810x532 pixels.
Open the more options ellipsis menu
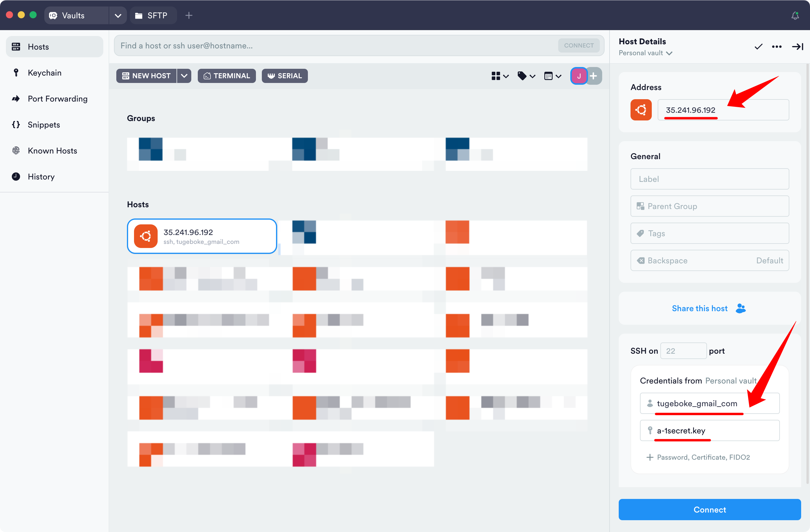pyautogui.click(x=777, y=47)
